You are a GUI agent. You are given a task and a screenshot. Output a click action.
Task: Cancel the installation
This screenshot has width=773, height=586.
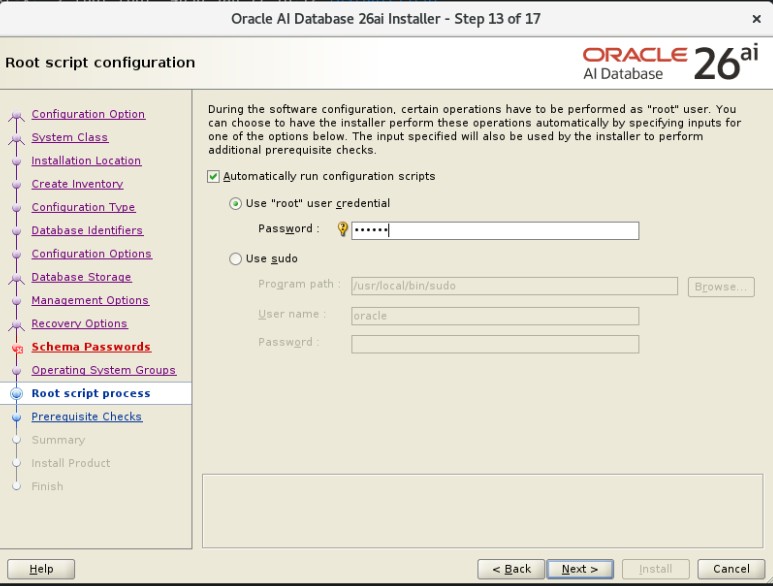[731, 569]
